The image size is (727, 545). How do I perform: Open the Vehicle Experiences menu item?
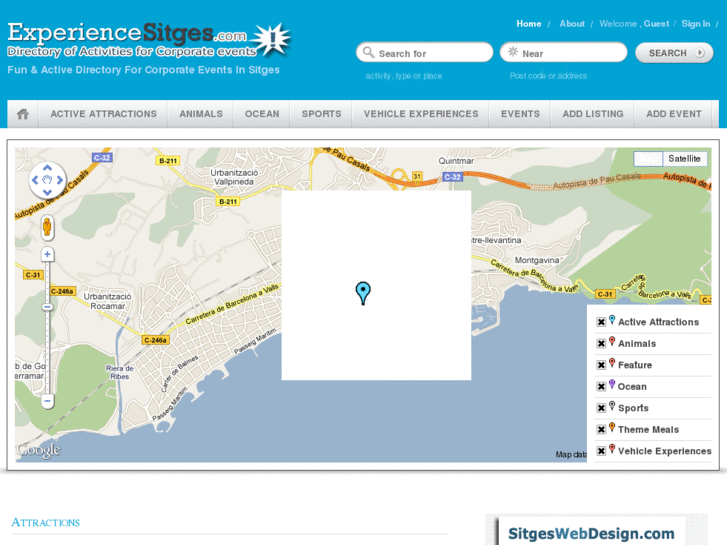click(421, 114)
